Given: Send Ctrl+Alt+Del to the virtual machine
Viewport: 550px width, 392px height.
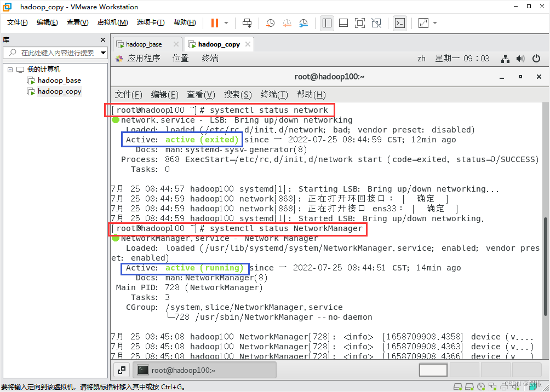Looking at the screenshot, I should 247,23.
